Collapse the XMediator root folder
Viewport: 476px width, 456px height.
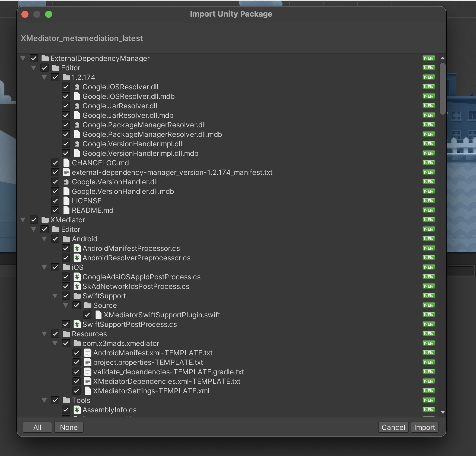tap(23, 220)
